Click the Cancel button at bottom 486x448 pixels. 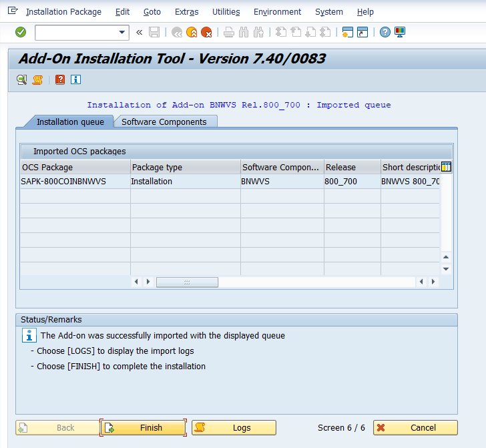click(415, 428)
